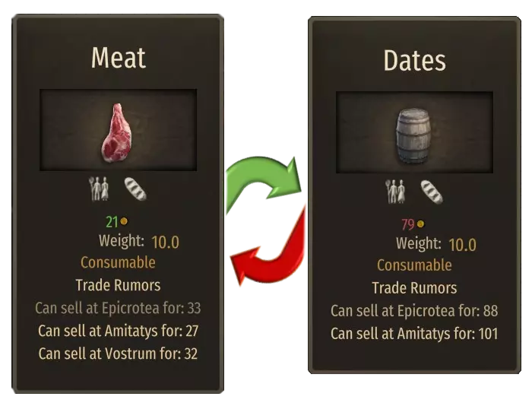Select the Meat title text

pyautogui.click(x=119, y=58)
